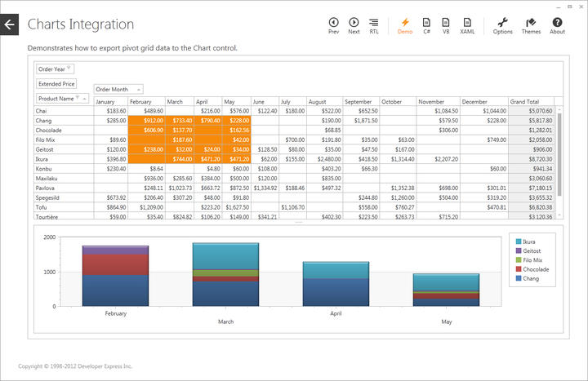
Task: Click the Extended Price data field
Action: (x=56, y=83)
